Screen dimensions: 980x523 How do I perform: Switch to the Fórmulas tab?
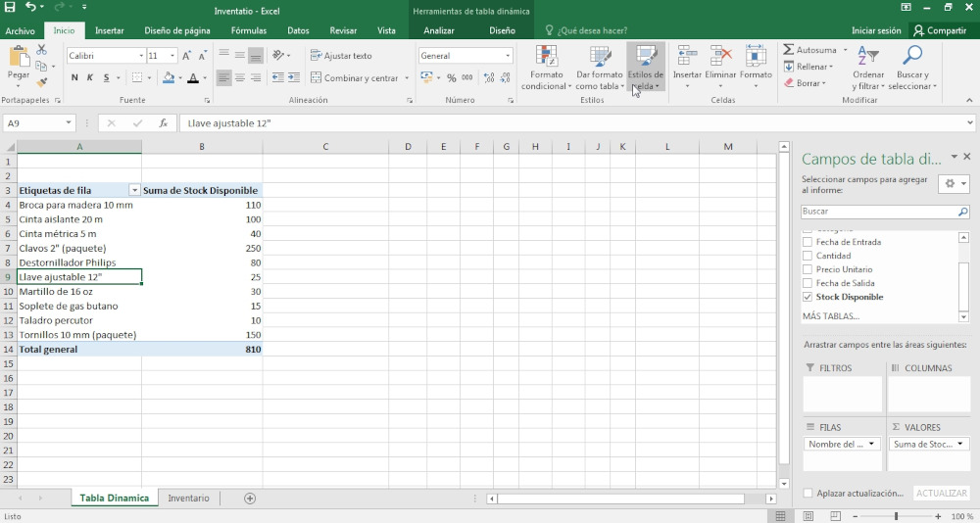[249, 30]
